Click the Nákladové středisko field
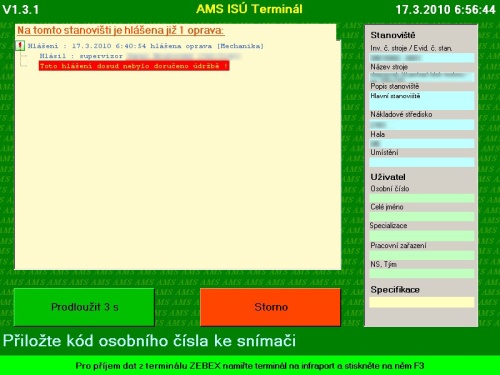This screenshot has height=375, width=500. click(422, 125)
